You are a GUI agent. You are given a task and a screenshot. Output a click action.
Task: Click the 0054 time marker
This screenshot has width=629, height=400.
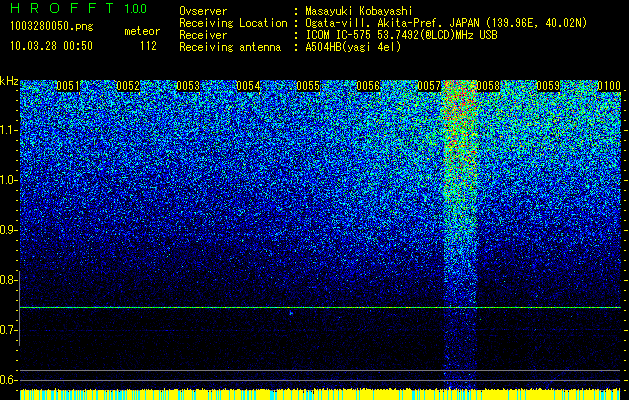248,86
